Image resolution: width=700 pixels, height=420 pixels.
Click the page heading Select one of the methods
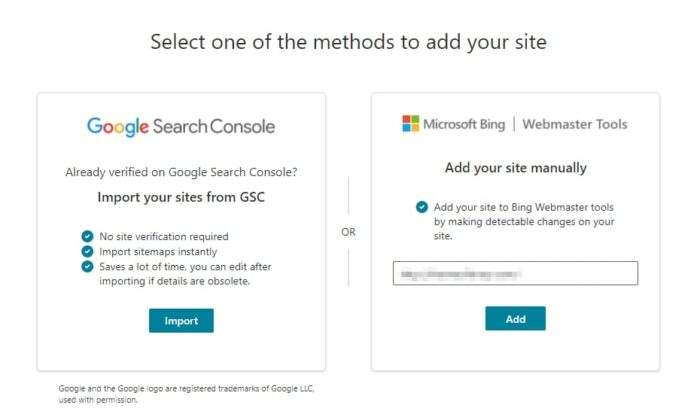coord(349,42)
